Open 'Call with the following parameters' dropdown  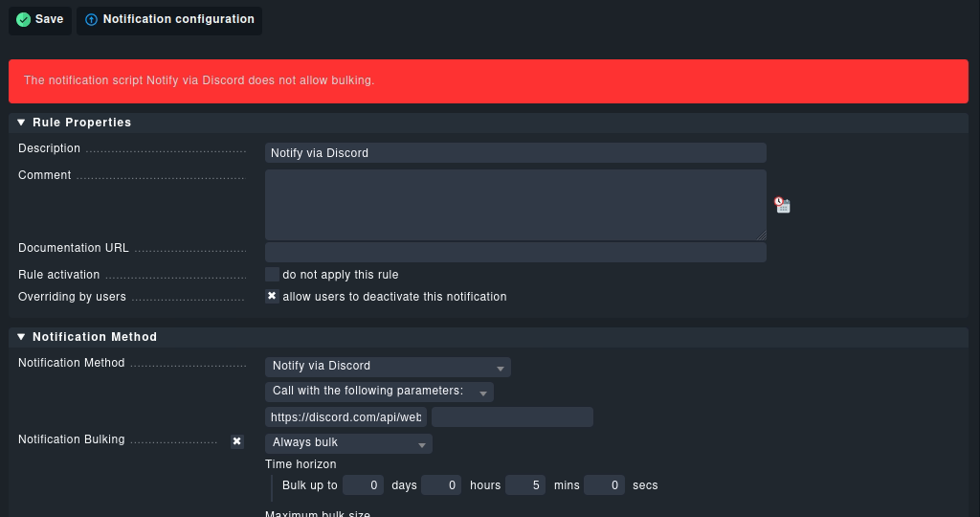(x=378, y=392)
